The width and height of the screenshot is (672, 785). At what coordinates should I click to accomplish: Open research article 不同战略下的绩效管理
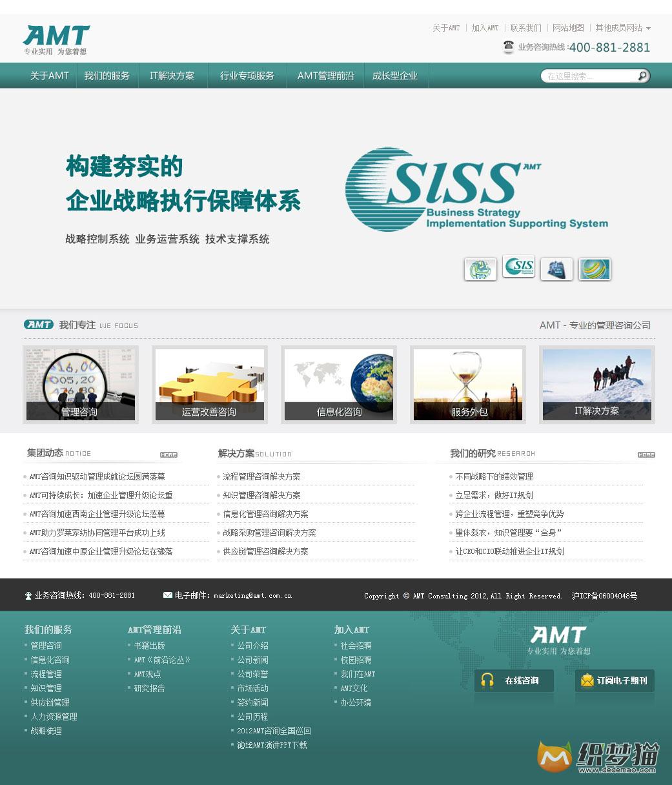point(494,476)
